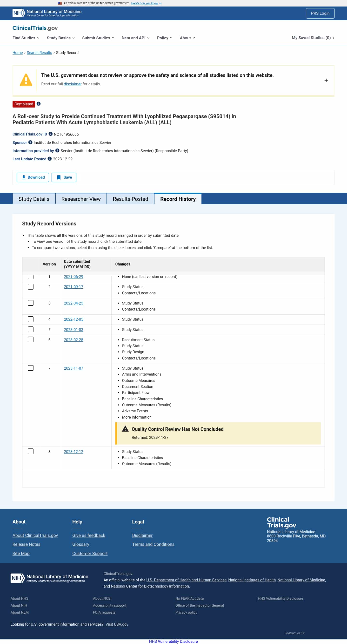347x644 pixels.
Task: Switch to the Researcher View tab
Action: (81, 199)
